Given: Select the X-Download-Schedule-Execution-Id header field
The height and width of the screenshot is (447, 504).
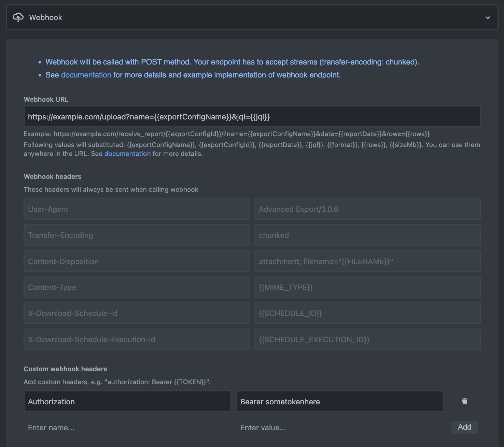Looking at the screenshot, I should pos(137,340).
